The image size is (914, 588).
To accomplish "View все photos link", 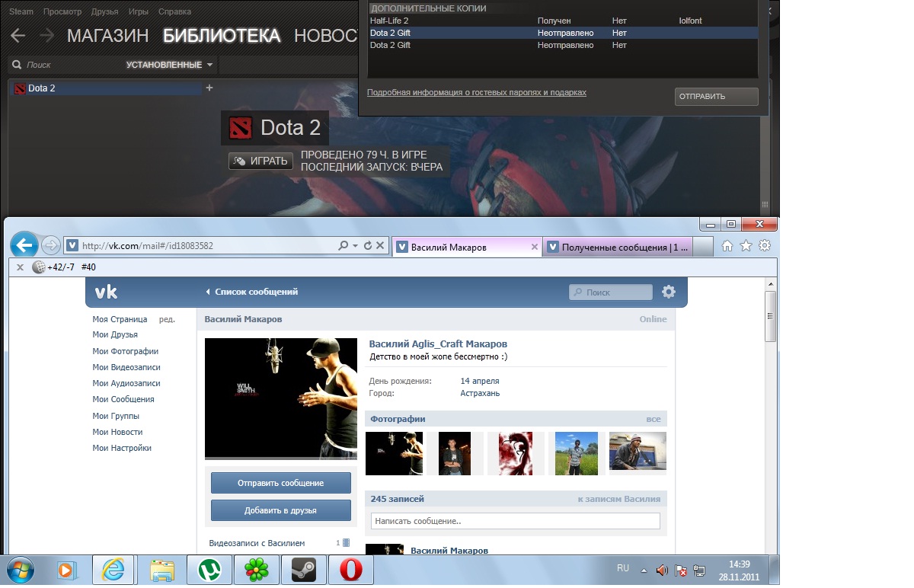I will [x=654, y=419].
